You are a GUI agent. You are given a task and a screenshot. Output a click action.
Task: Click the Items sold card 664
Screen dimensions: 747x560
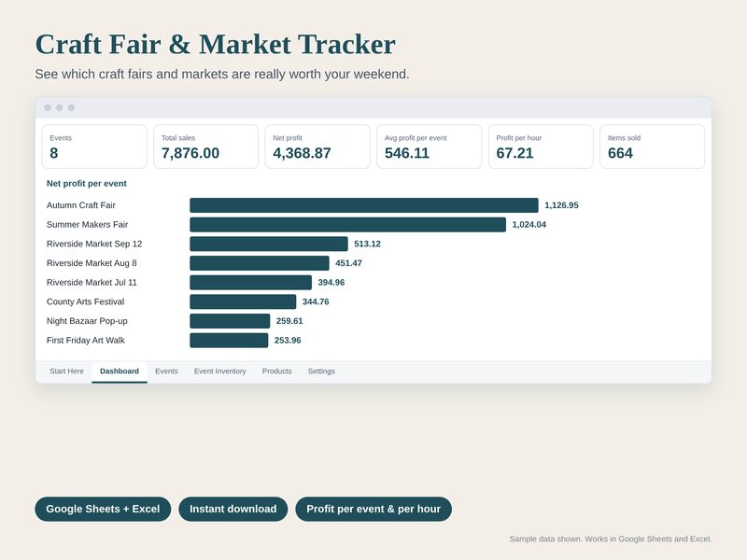pos(652,147)
